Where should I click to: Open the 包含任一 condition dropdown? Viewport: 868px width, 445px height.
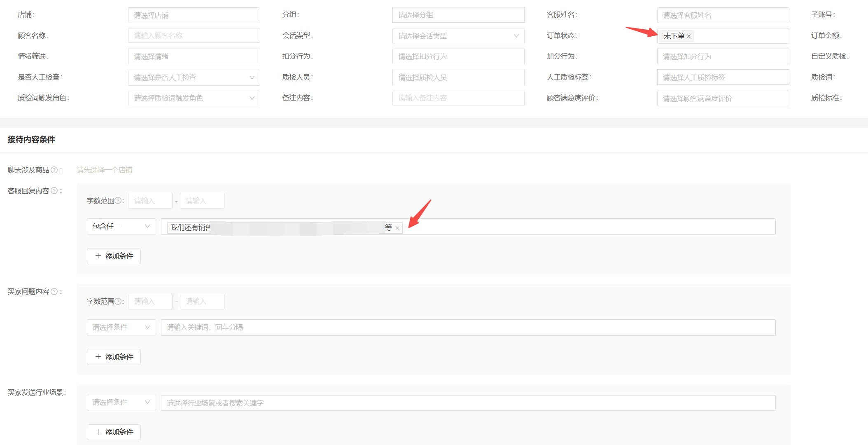(121, 226)
